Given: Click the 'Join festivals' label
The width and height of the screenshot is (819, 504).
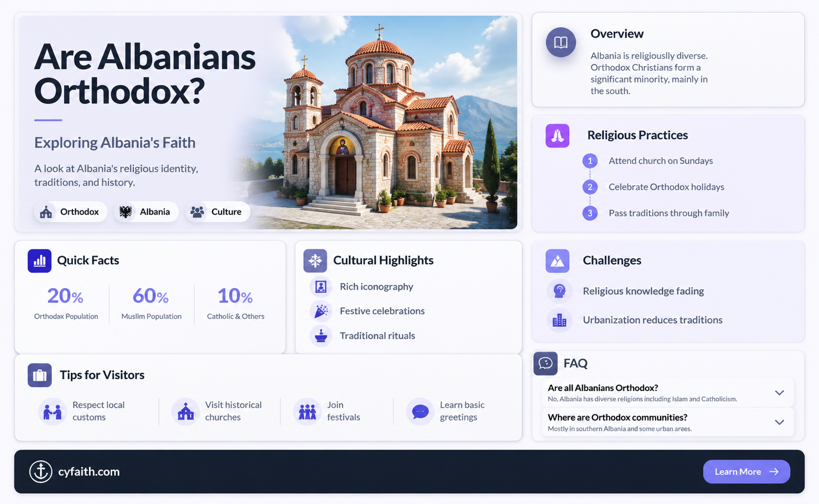Looking at the screenshot, I should coord(344,411).
